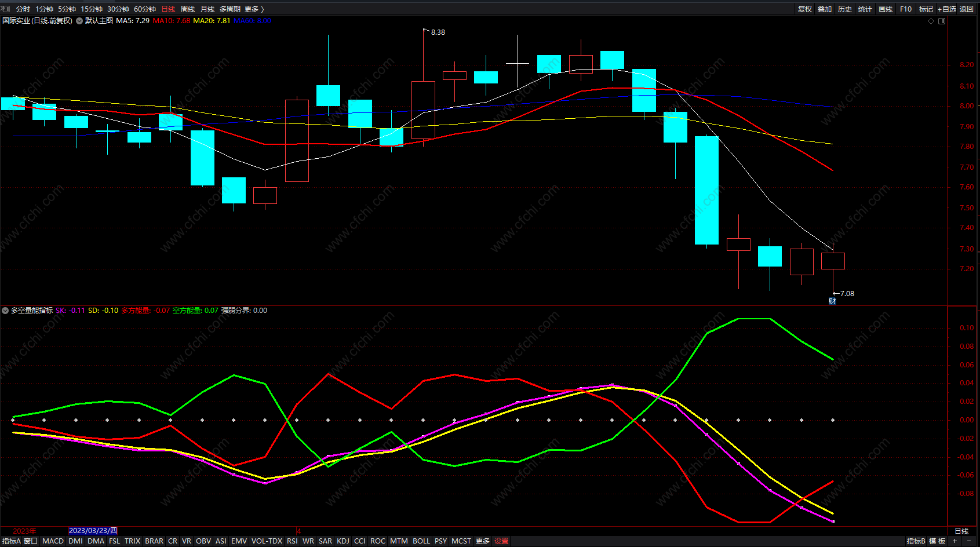This screenshot has height=547, width=980.
Task: Click the top-left panel toggle icon
Action: coord(6,9)
